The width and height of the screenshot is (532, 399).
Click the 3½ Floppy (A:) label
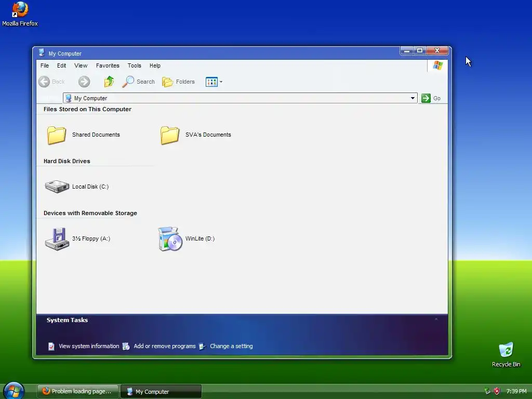[x=91, y=238]
